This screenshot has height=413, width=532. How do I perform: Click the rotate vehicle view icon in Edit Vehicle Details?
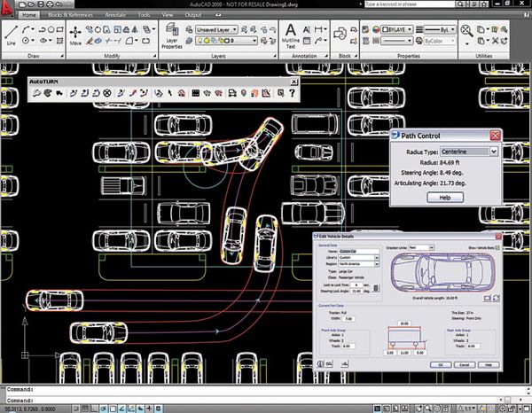[x=496, y=298]
